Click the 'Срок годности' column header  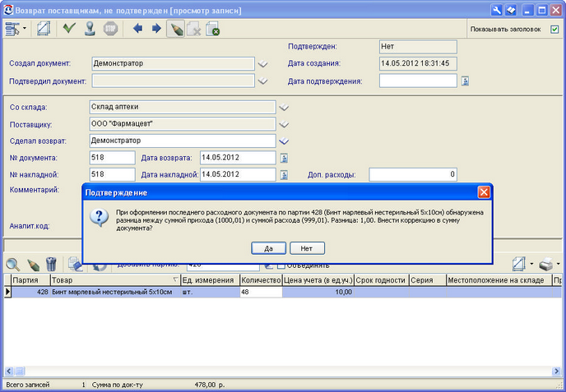pos(381,280)
